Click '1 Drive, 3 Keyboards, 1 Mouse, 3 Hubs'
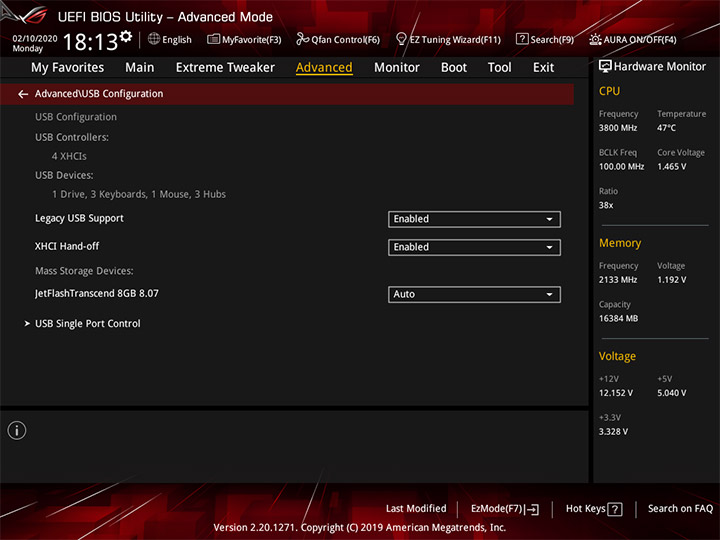 point(139,195)
